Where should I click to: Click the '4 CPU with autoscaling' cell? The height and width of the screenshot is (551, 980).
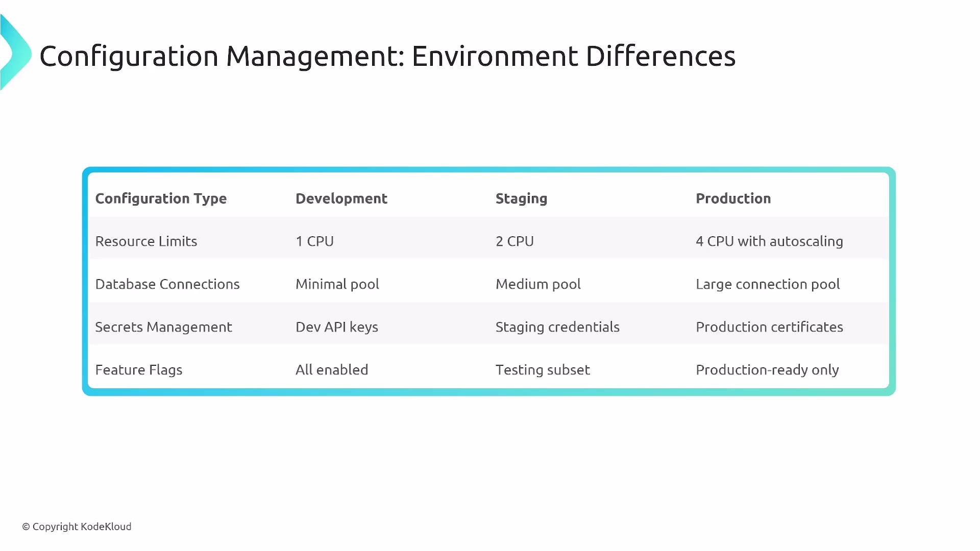click(x=769, y=242)
